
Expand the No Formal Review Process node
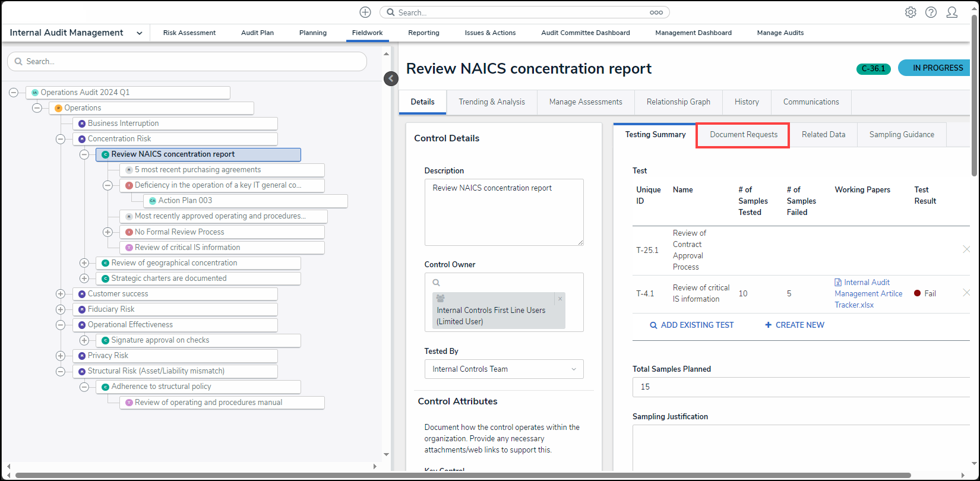point(108,232)
